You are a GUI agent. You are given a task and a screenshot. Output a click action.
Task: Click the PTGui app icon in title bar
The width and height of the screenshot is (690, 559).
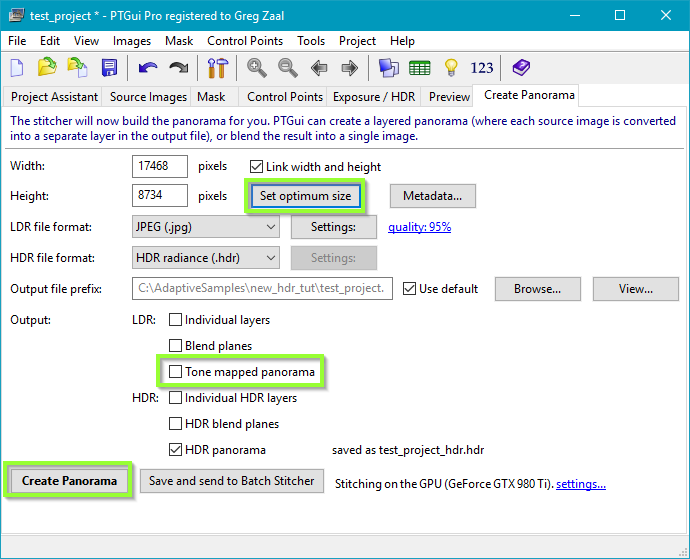click(17, 15)
